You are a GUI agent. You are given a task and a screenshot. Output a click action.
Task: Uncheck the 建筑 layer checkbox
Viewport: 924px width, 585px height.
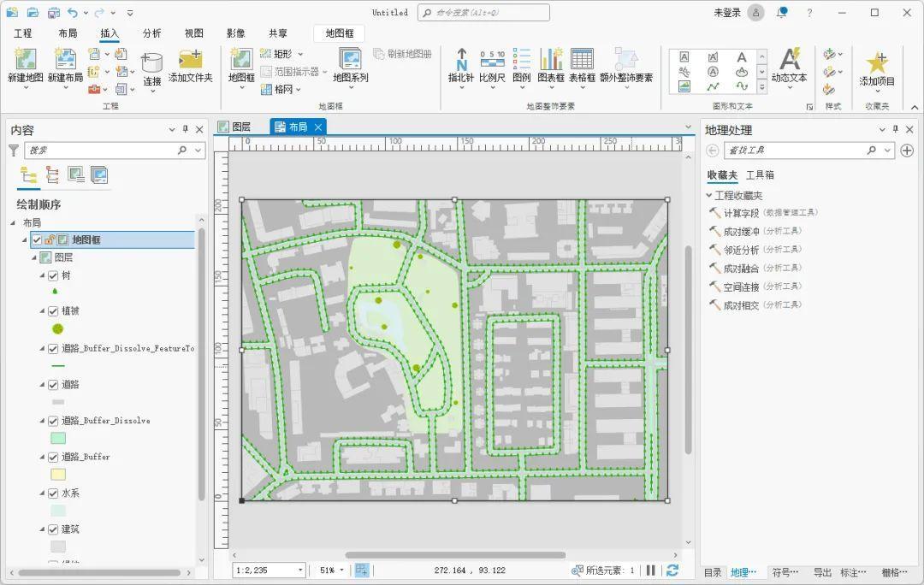[x=53, y=529]
